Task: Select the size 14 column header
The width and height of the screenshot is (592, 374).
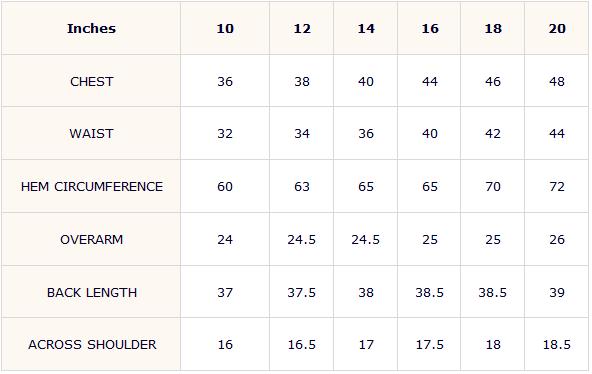Action: (366, 29)
